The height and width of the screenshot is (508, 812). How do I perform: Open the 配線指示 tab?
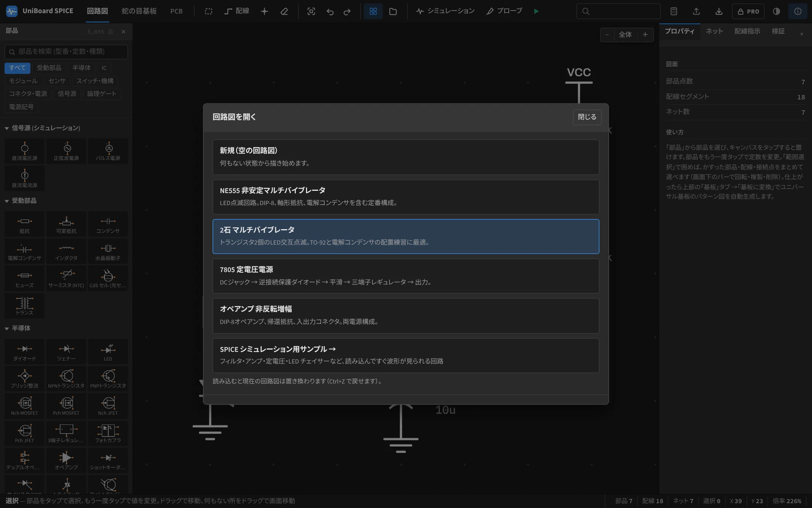(747, 31)
